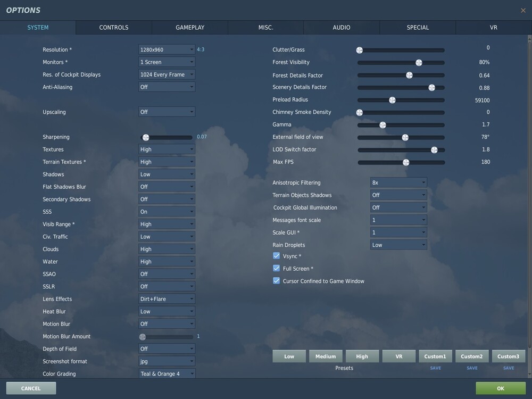Toggle Cursor Confined to Game Window

(x=276, y=281)
